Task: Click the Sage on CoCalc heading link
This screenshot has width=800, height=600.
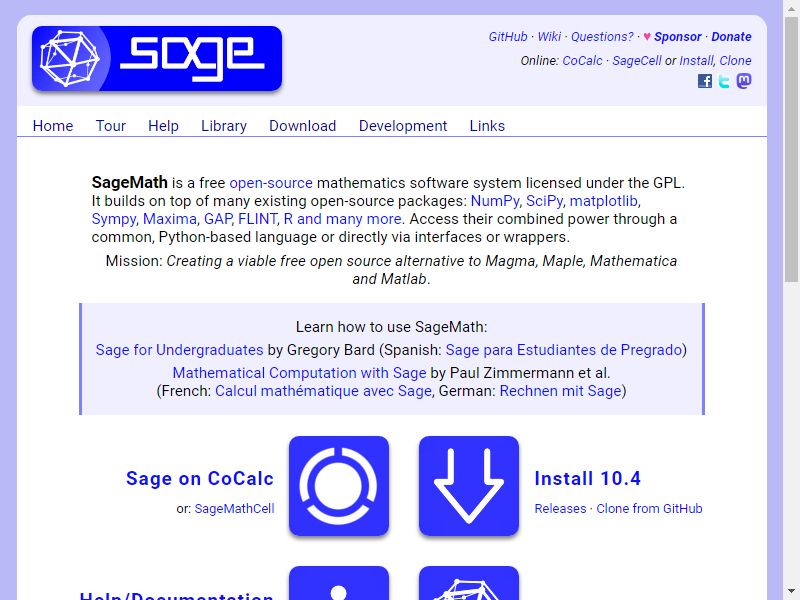Action: pos(200,479)
